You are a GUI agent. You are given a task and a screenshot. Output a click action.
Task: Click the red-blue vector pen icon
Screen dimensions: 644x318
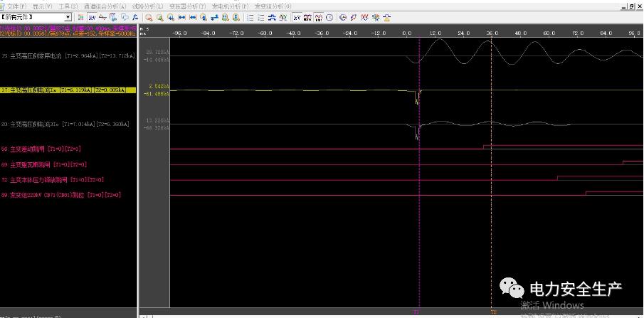tap(354, 17)
